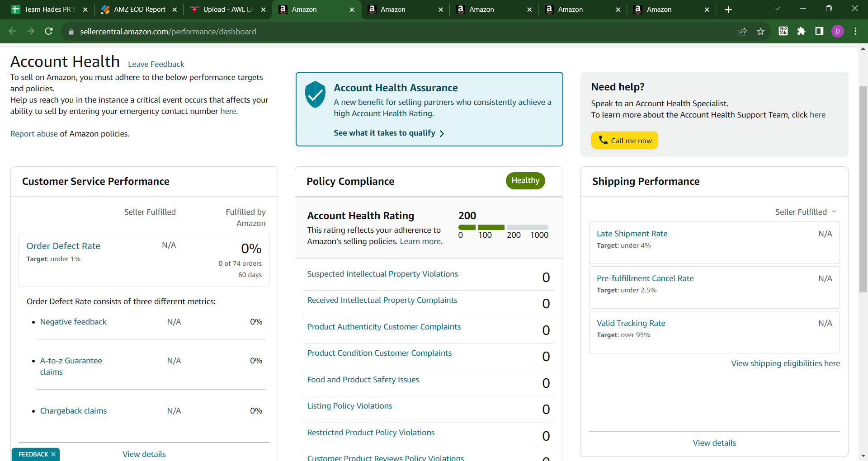Open the Extensions puzzle menu
Image resolution: width=868 pixels, height=461 pixels.
click(801, 31)
